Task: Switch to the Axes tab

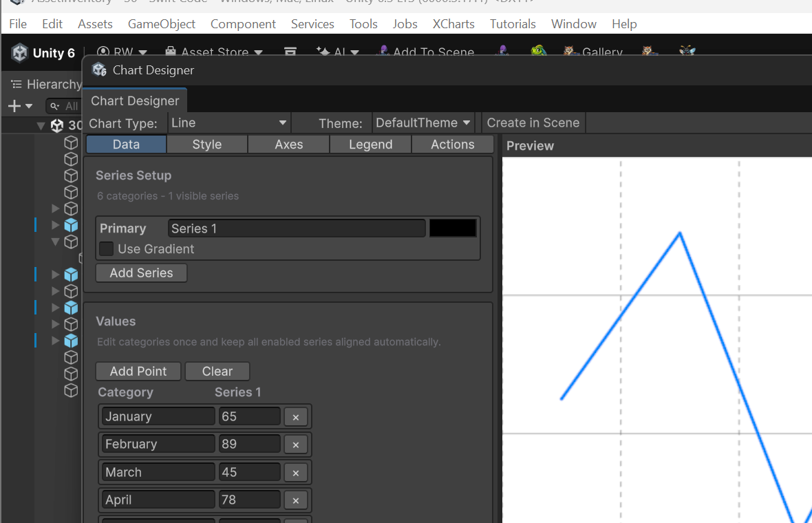Action: 289,145
